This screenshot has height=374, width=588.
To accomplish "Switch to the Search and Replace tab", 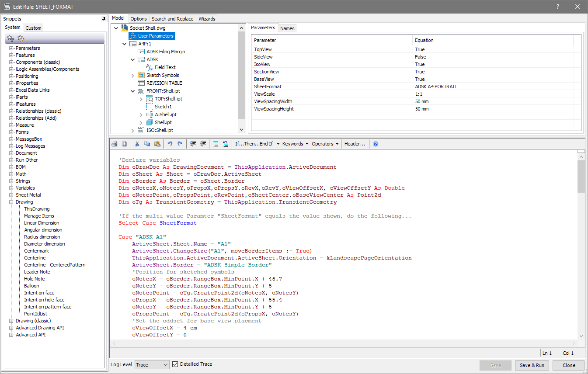I will (x=172, y=19).
